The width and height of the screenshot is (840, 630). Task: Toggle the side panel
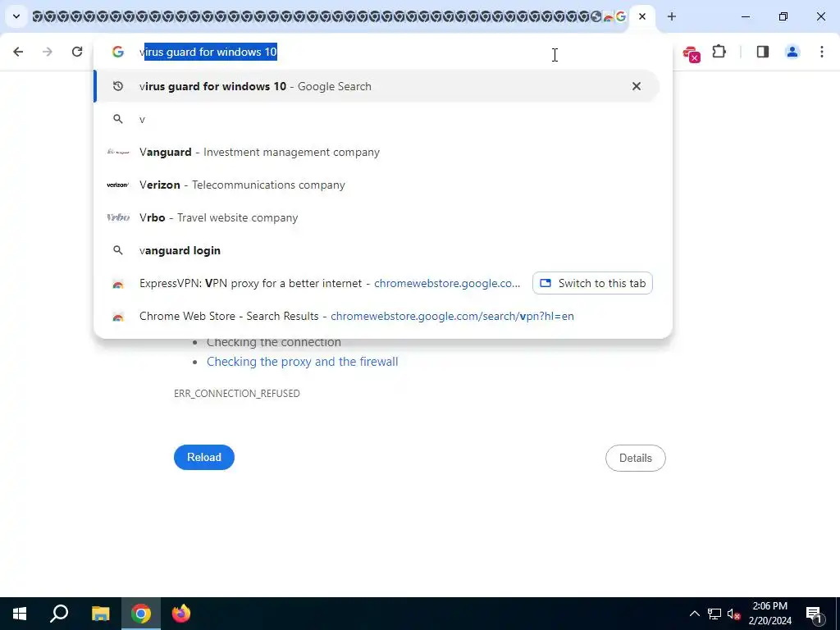click(762, 52)
